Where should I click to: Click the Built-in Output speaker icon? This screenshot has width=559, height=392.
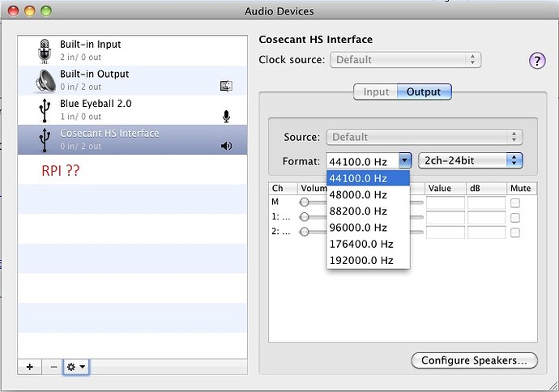[x=44, y=80]
